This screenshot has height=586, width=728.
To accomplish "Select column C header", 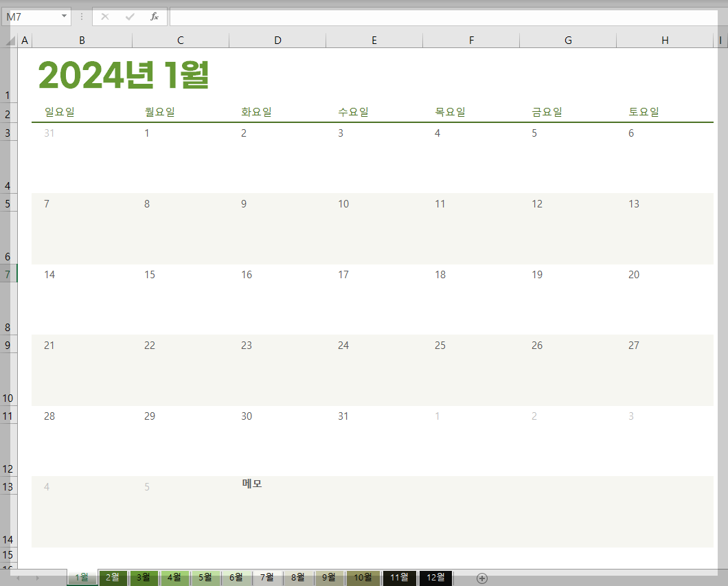I will 181,41.
